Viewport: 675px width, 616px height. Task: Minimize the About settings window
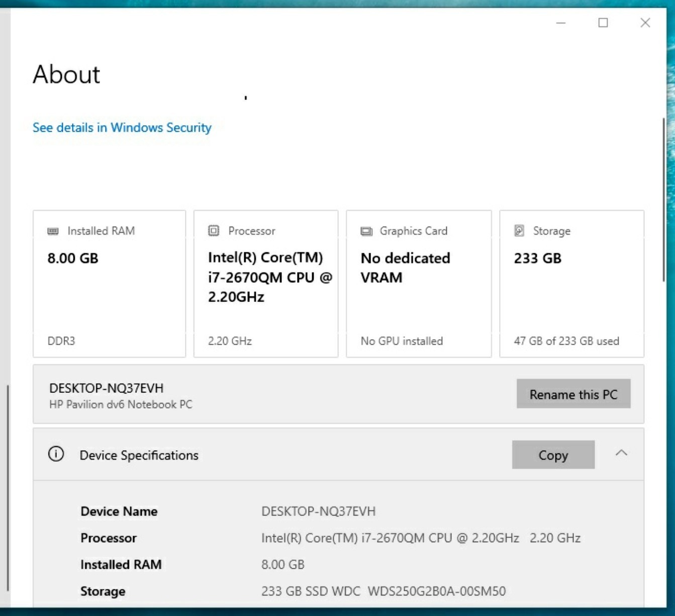[x=561, y=23]
